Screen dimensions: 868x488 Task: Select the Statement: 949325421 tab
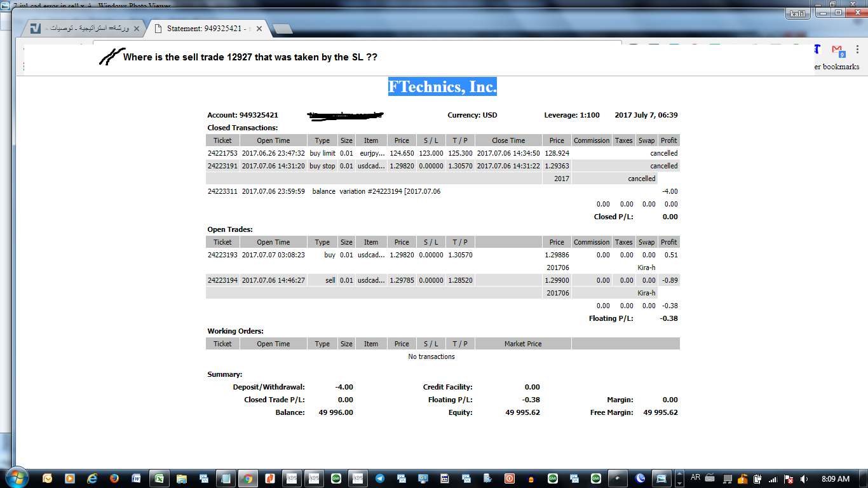point(208,29)
